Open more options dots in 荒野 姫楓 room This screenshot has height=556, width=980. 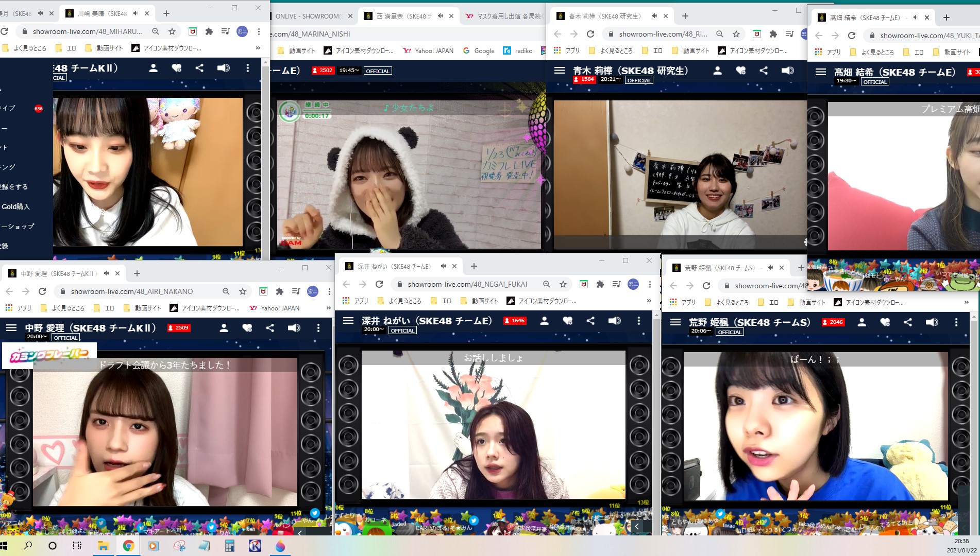tap(956, 322)
